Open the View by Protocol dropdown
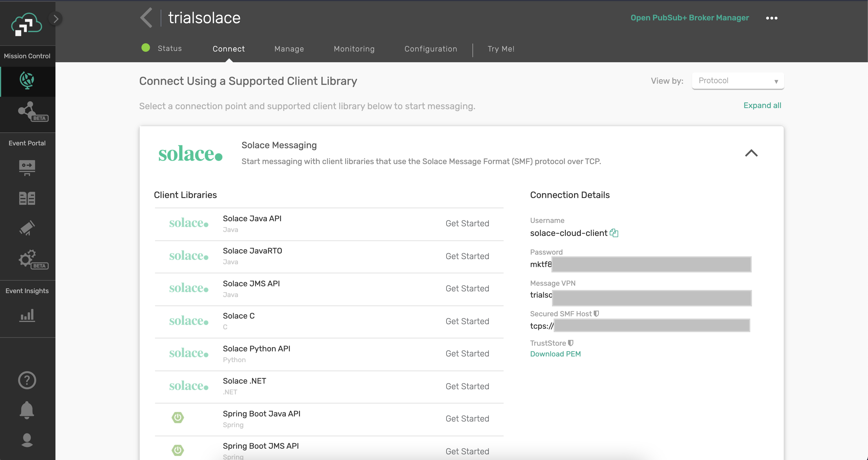Viewport: 868px width, 460px height. pyautogui.click(x=738, y=81)
